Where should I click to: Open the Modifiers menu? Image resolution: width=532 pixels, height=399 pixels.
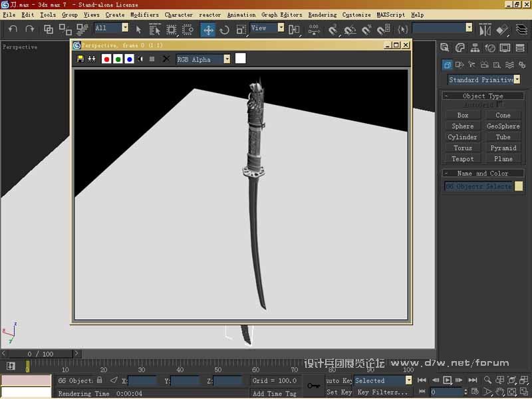click(x=144, y=15)
